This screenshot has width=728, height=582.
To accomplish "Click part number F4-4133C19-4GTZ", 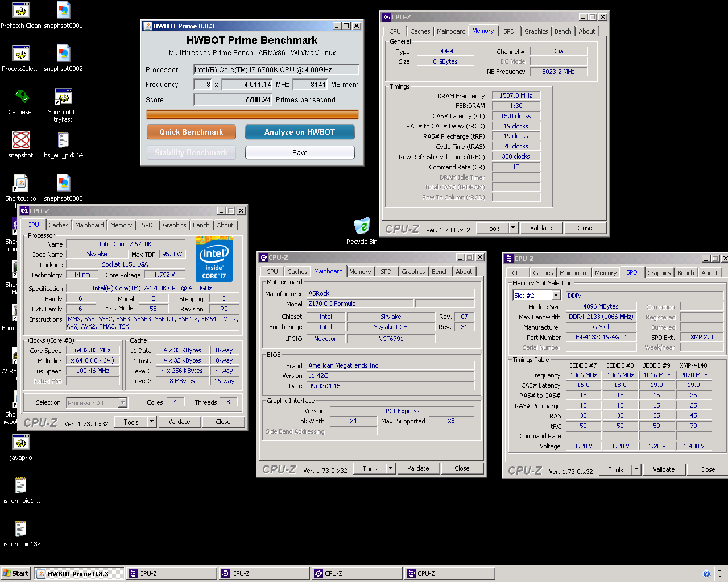I will 601,337.
